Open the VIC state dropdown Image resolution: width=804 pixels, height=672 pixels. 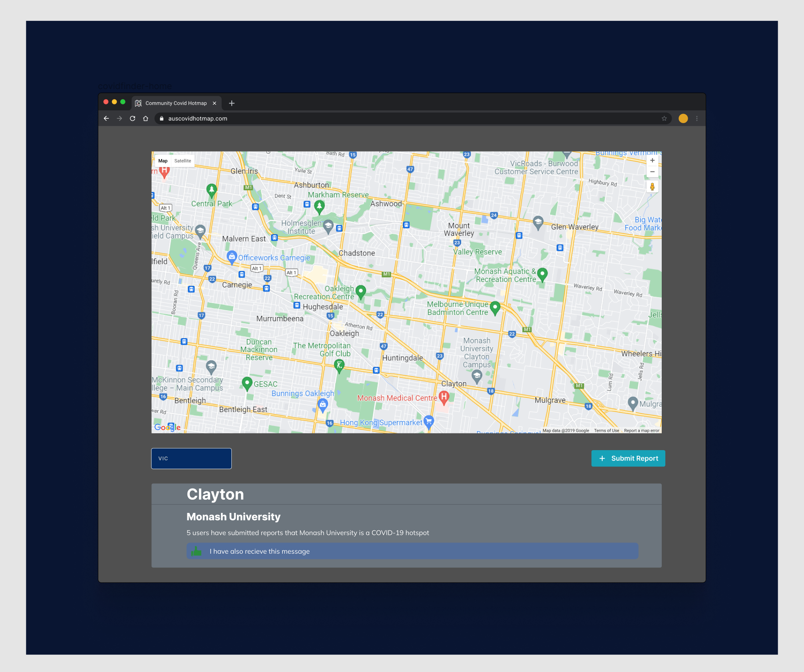[x=191, y=458]
